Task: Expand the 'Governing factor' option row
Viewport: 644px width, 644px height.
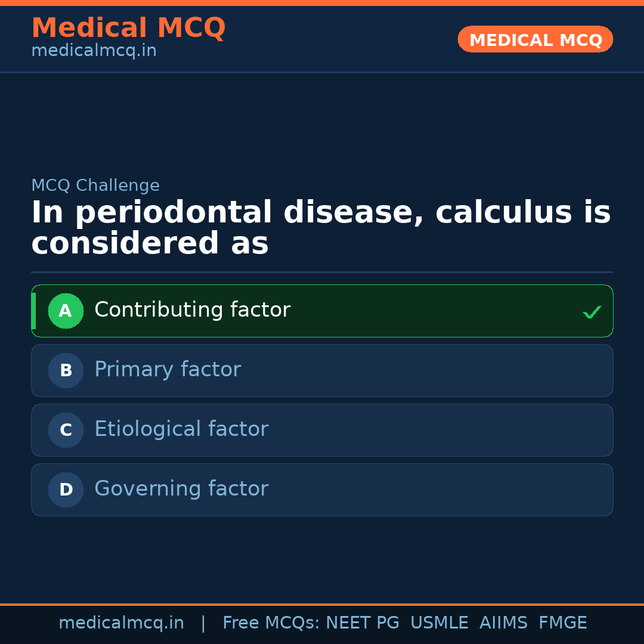Action: point(322,490)
